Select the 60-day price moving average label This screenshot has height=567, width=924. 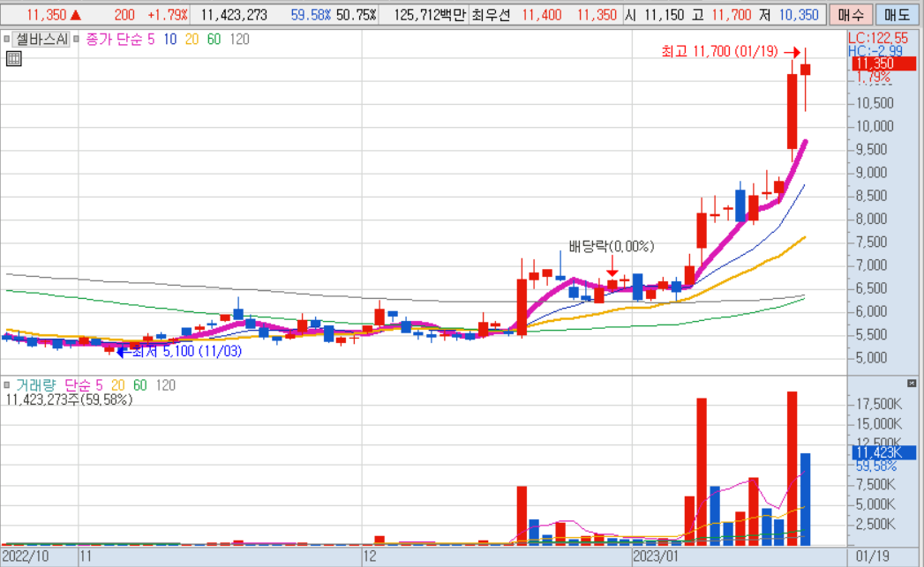click(x=214, y=40)
